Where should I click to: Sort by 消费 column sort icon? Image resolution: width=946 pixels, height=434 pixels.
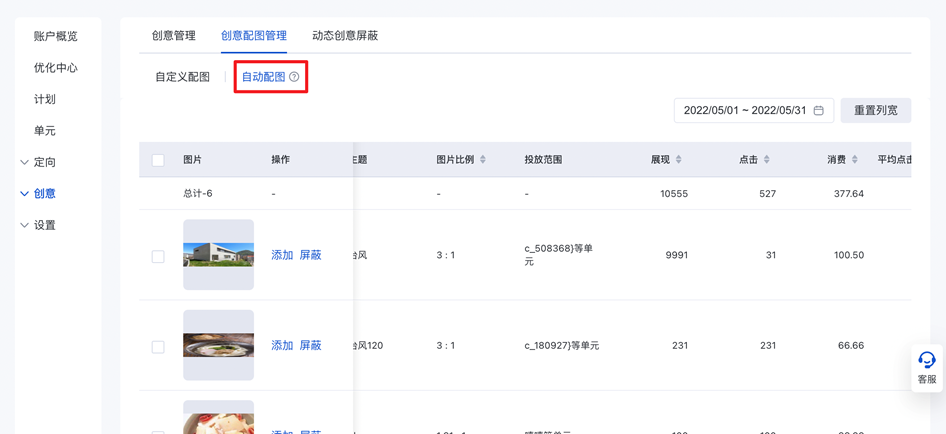[x=855, y=160]
